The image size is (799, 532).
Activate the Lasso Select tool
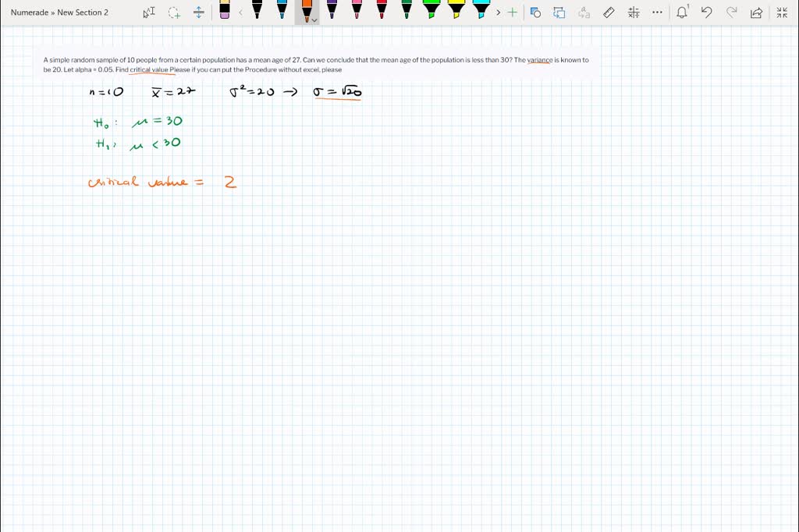tap(174, 12)
